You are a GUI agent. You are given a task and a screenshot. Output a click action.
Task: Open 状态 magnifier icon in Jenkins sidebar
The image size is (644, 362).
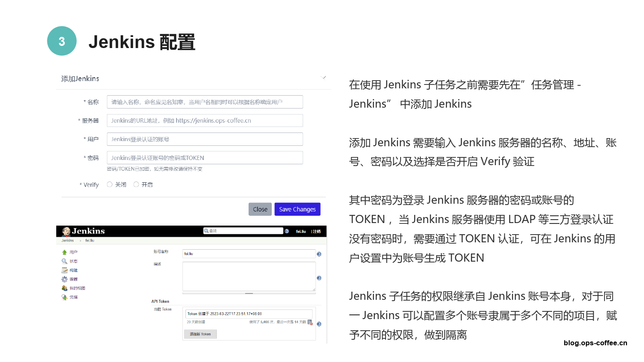(x=64, y=261)
